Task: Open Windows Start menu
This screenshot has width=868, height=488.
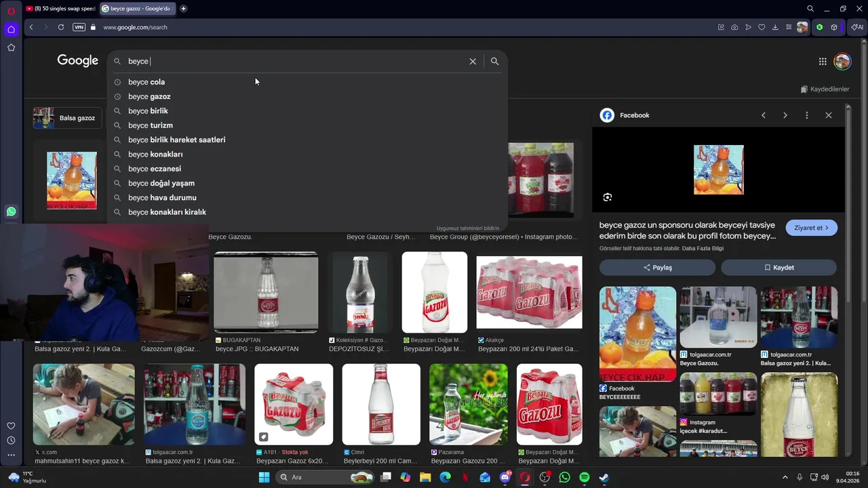Action: point(264,477)
